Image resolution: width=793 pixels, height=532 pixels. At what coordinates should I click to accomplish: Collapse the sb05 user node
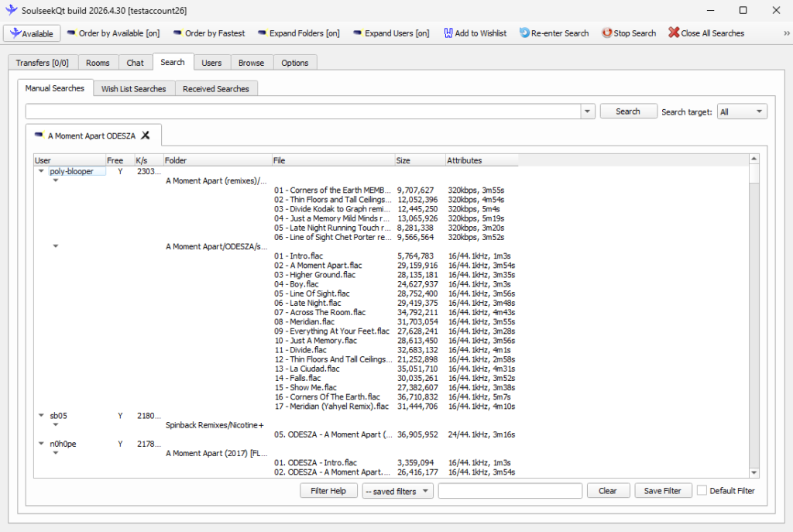(42, 416)
